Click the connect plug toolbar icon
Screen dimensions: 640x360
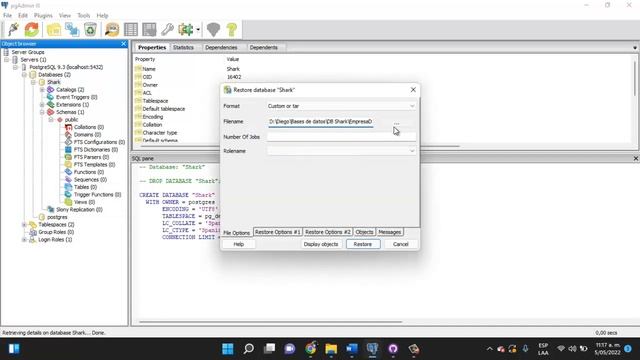(13, 29)
